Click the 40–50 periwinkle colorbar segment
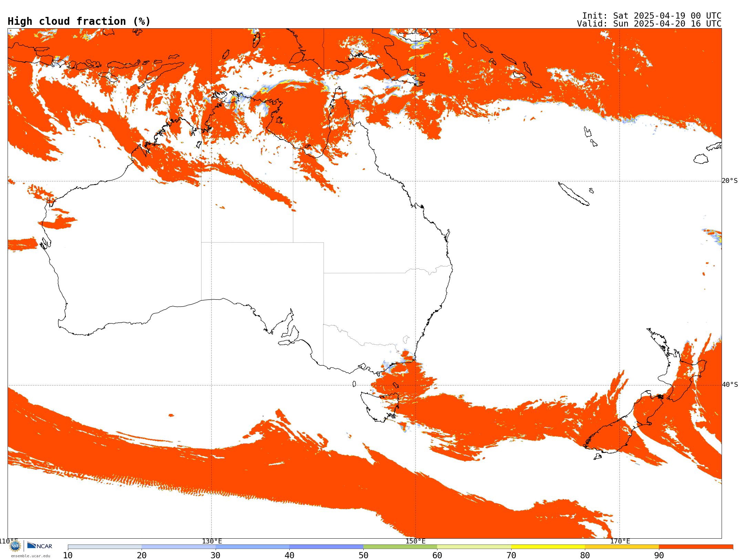This screenshot has width=744, height=560. pyautogui.click(x=326, y=547)
